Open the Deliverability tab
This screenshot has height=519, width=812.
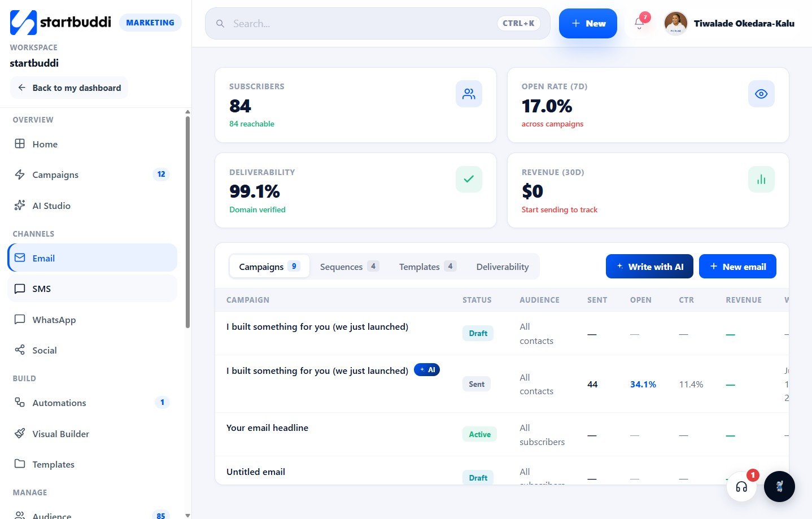pyautogui.click(x=503, y=267)
